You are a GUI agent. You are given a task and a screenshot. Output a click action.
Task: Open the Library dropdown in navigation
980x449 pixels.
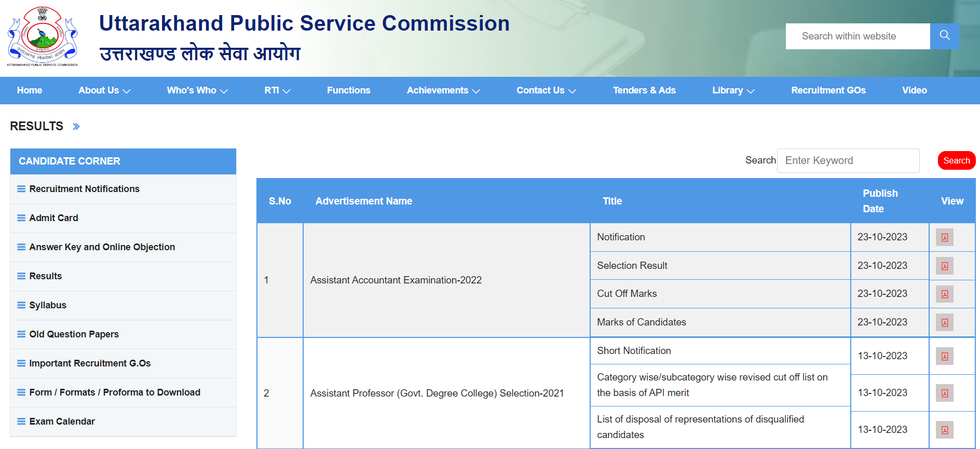(x=733, y=90)
